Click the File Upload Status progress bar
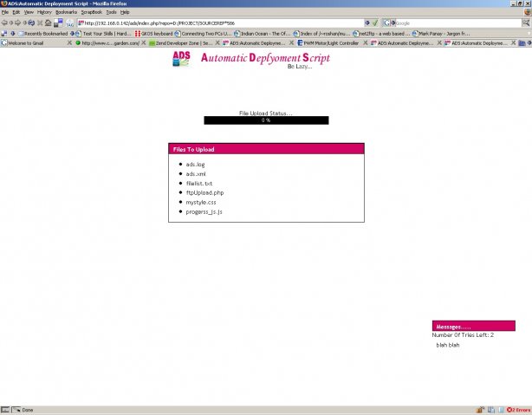 coord(266,120)
